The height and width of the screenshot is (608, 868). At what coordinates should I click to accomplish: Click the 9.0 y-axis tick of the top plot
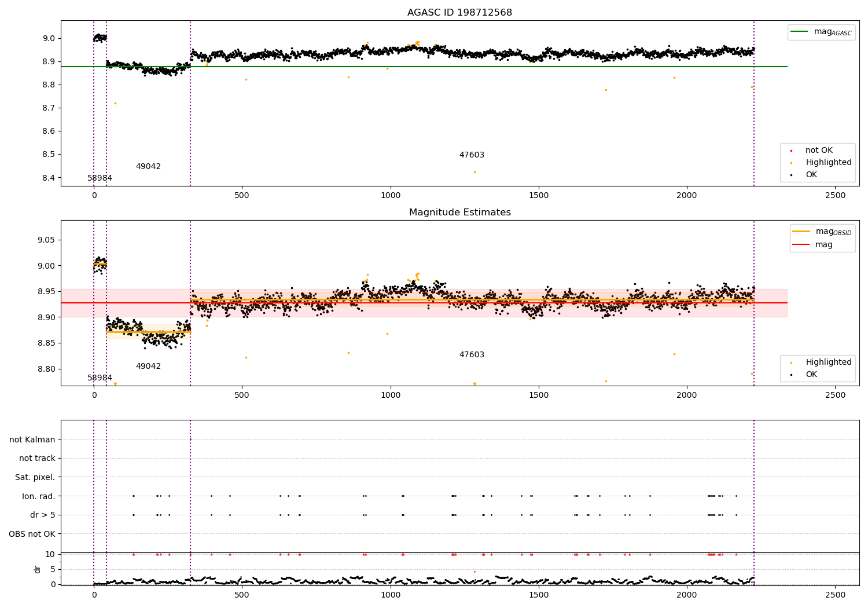click(x=49, y=39)
